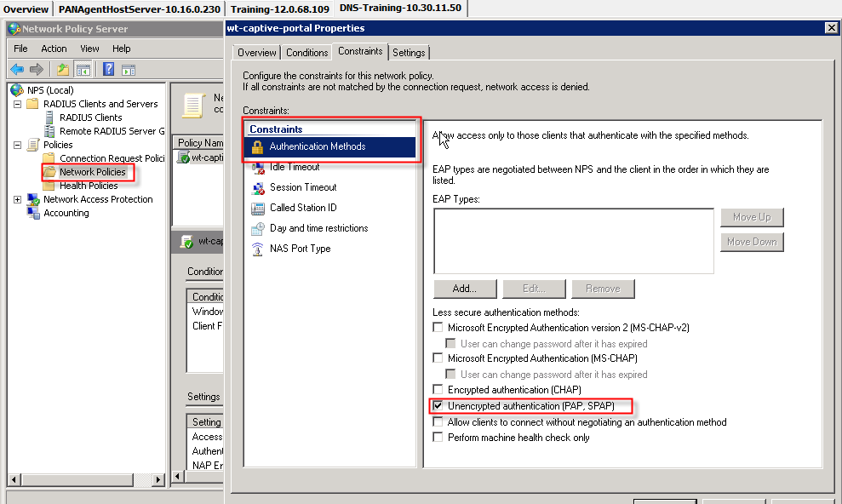Select the NPS (Local) globe icon
Screen dimensions: 842x504
pos(17,90)
